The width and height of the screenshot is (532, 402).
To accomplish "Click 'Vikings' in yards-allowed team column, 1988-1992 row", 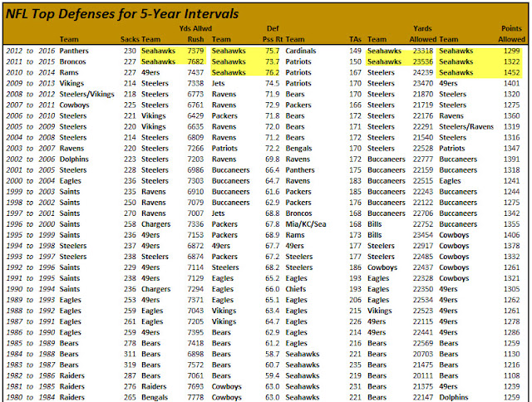I will pyautogui.click(x=379, y=311).
